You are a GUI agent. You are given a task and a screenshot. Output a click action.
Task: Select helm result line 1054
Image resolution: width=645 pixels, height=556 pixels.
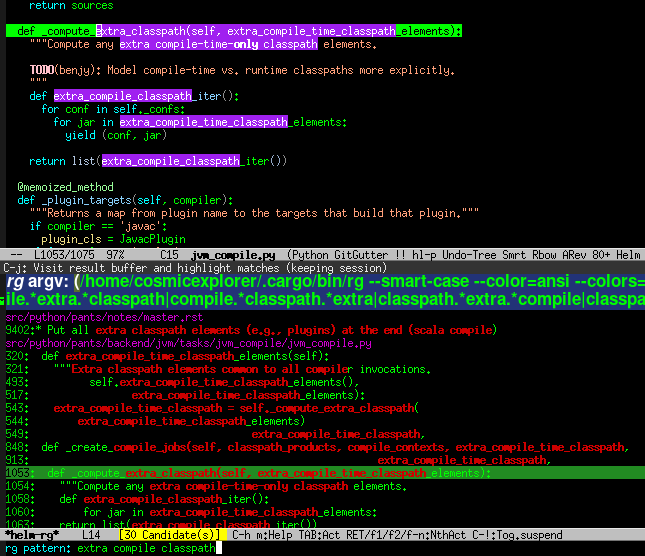[206, 486]
